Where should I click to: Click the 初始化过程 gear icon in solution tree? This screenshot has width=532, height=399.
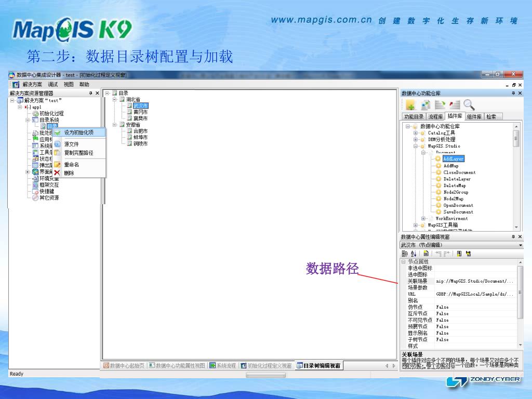pos(35,113)
